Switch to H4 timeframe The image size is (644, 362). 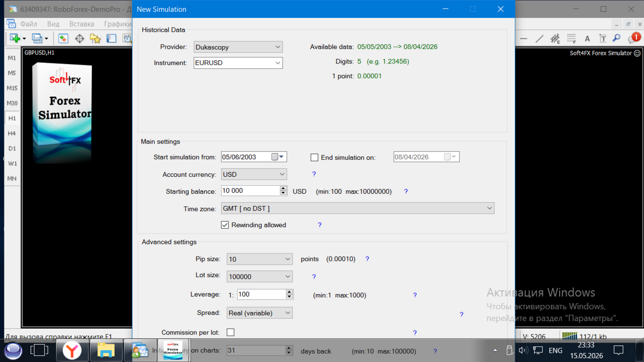(x=11, y=133)
